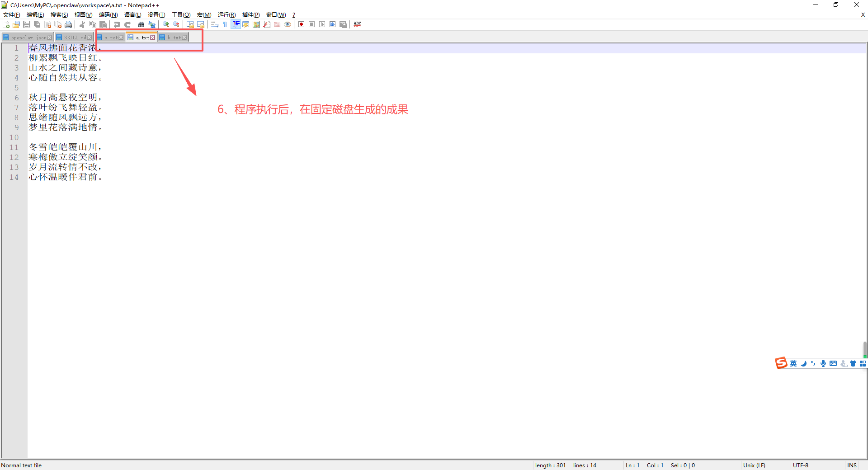Screen dimensions: 868x470
Task: Open Replace dialog via the Replace icon
Action: 152,24
